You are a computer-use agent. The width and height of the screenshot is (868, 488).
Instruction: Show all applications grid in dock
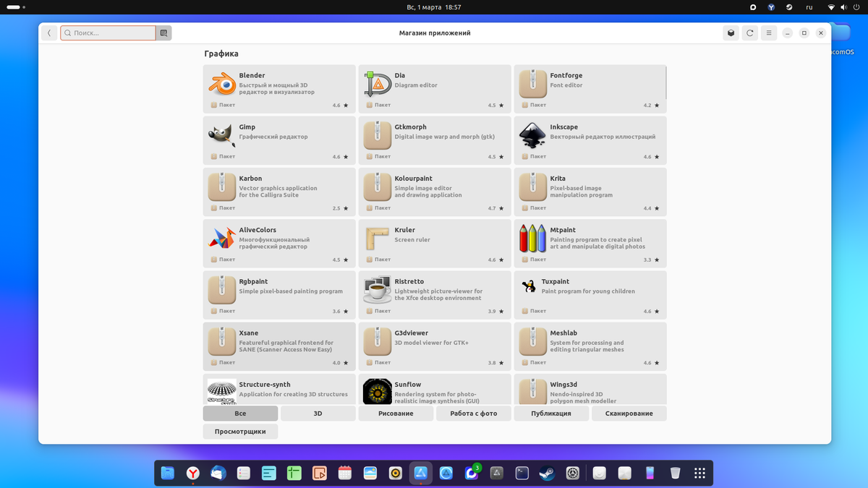tap(699, 473)
